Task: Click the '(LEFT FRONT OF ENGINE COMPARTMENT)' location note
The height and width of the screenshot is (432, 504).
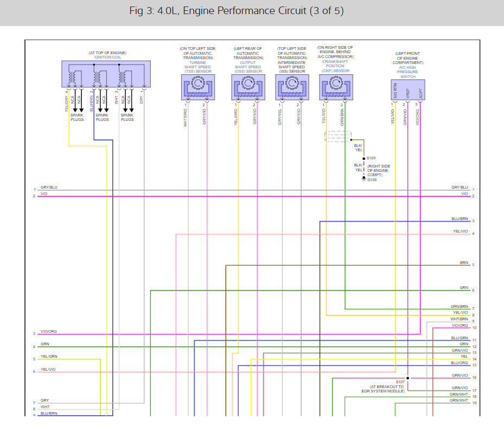Action: (407, 58)
